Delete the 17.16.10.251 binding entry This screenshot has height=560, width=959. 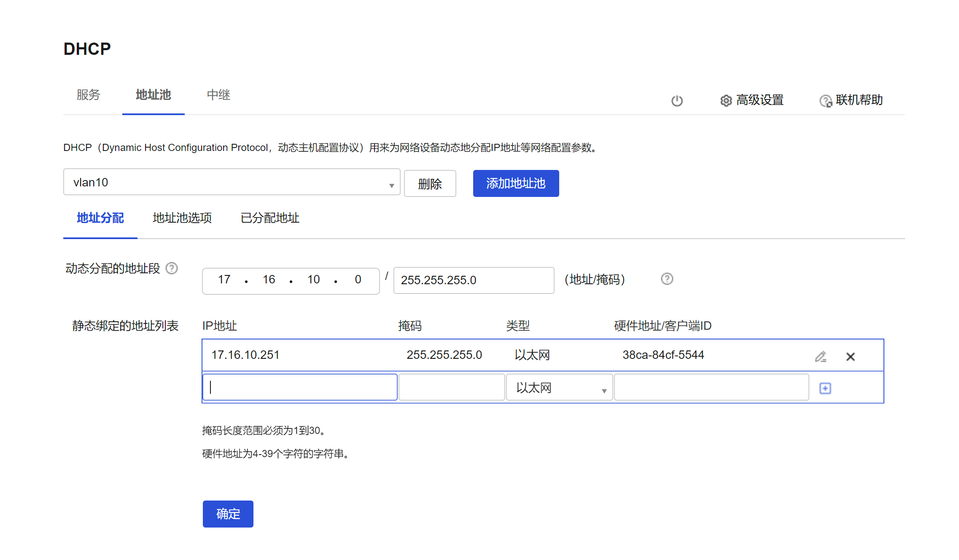pyautogui.click(x=850, y=356)
